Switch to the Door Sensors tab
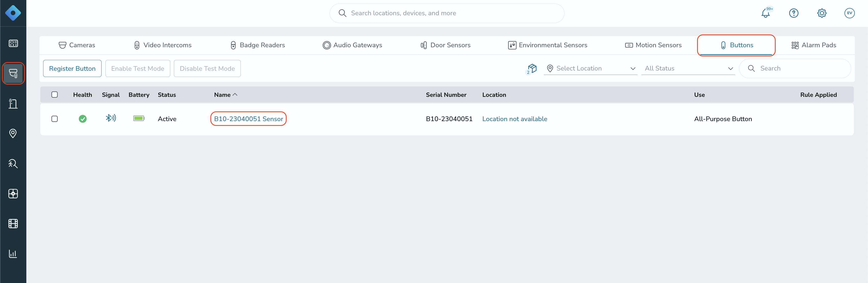Image resolution: width=868 pixels, height=283 pixels. coord(445,45)
